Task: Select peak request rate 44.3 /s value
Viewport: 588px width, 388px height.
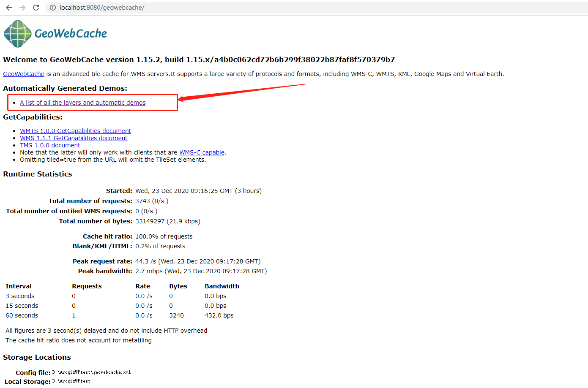Action: (x=198, y=261)
